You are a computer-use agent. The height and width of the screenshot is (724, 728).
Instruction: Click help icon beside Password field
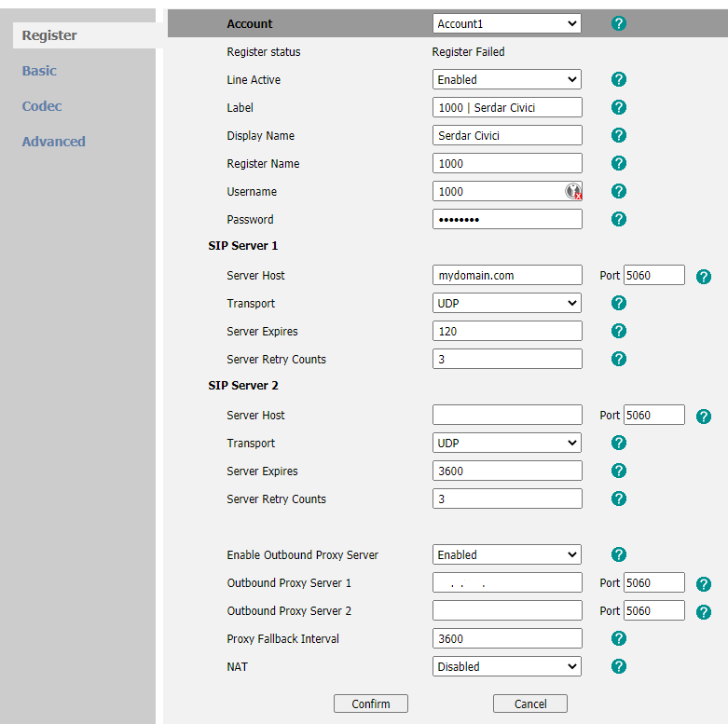[618, 220]
